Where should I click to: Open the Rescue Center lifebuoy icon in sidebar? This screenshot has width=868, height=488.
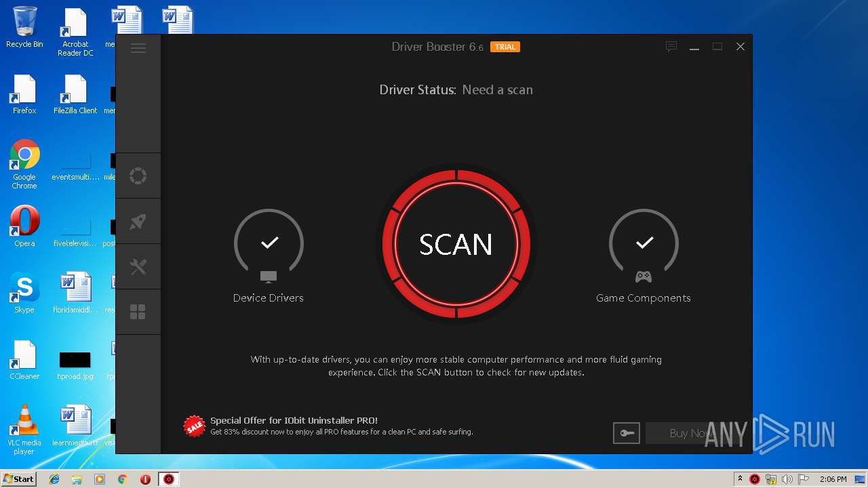138,176
